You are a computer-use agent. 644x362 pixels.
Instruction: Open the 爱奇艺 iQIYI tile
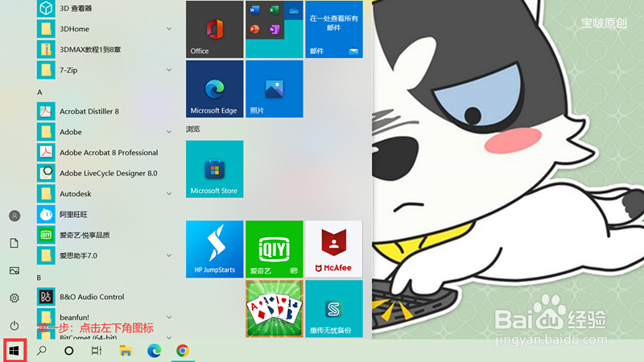point(275,249)
